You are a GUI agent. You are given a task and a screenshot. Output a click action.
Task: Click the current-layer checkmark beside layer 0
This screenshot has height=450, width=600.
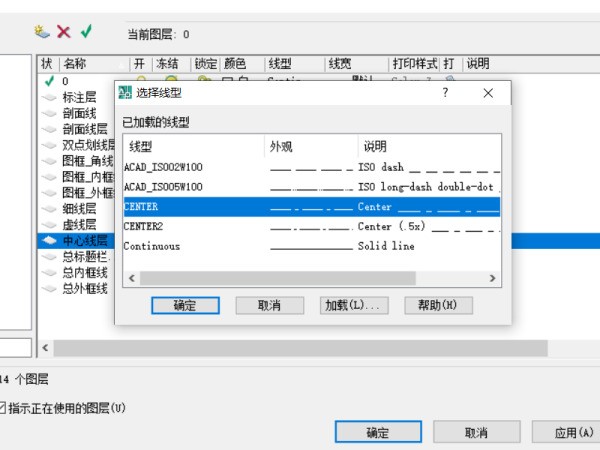[x=49, y=81]
